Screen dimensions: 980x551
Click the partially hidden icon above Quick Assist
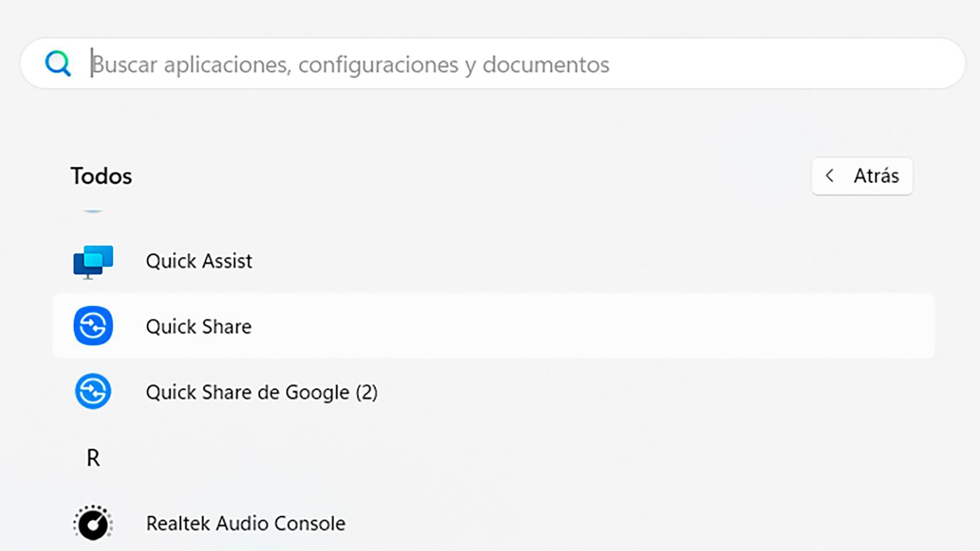(x=93, y=211)
